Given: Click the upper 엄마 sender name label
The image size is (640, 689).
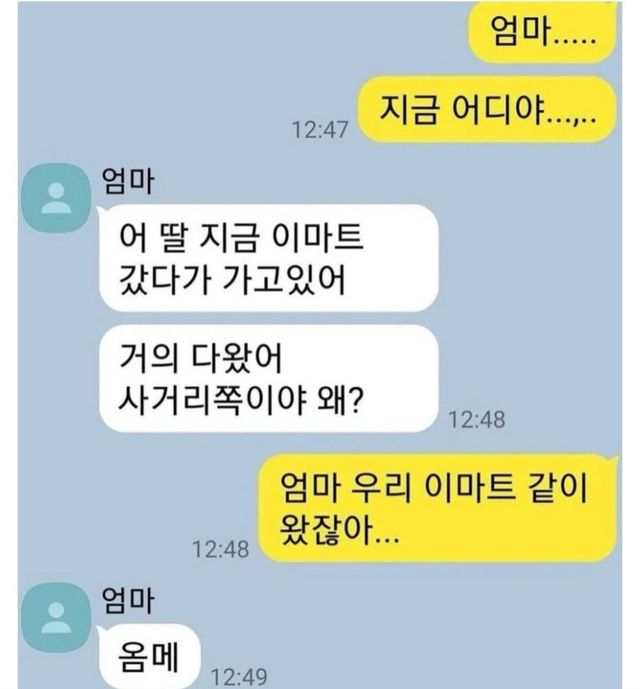Looking at the screenshot, I should (128, 181).
